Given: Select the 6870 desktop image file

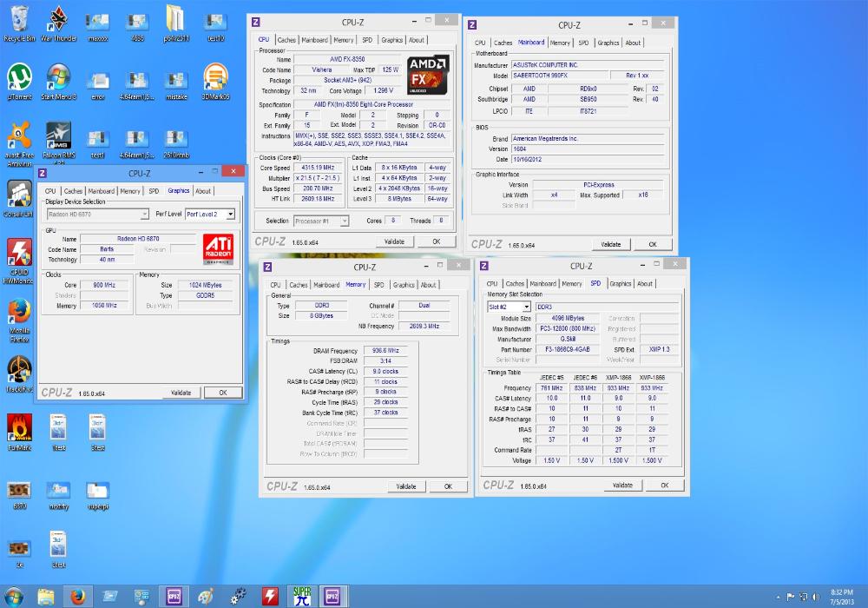Looking at the screenshot, I should [19, 495].
